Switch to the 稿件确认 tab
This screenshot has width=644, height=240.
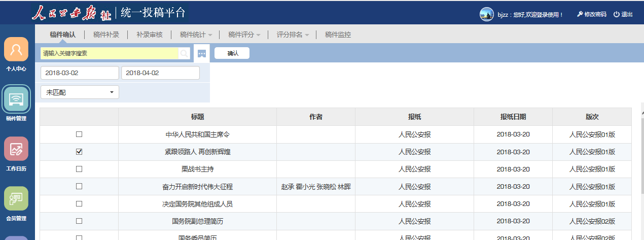pyautogui.click(x=63, y=35)
